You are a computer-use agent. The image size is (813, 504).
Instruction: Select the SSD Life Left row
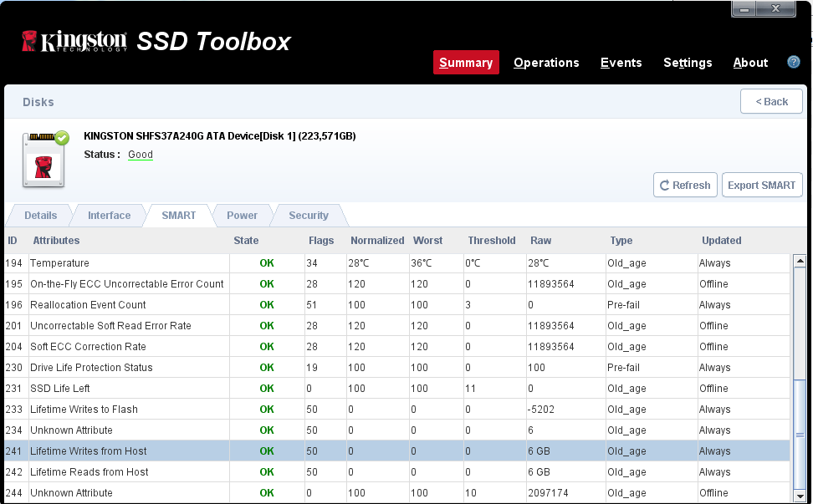point(60,389)
